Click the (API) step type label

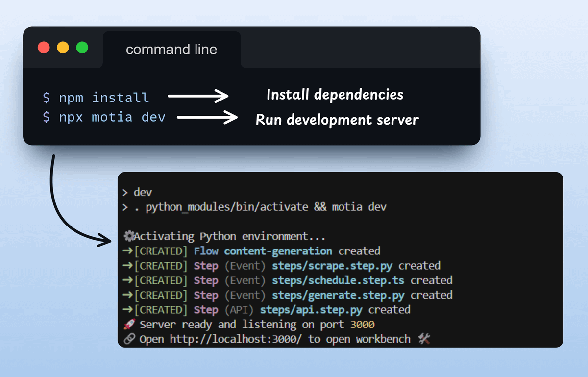240,310
